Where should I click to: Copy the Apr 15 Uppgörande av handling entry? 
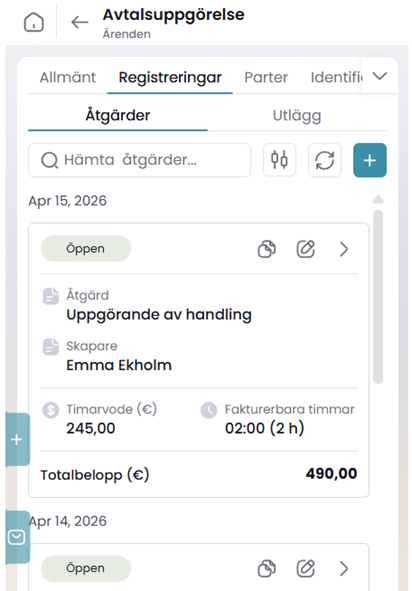tap(267, 249)
